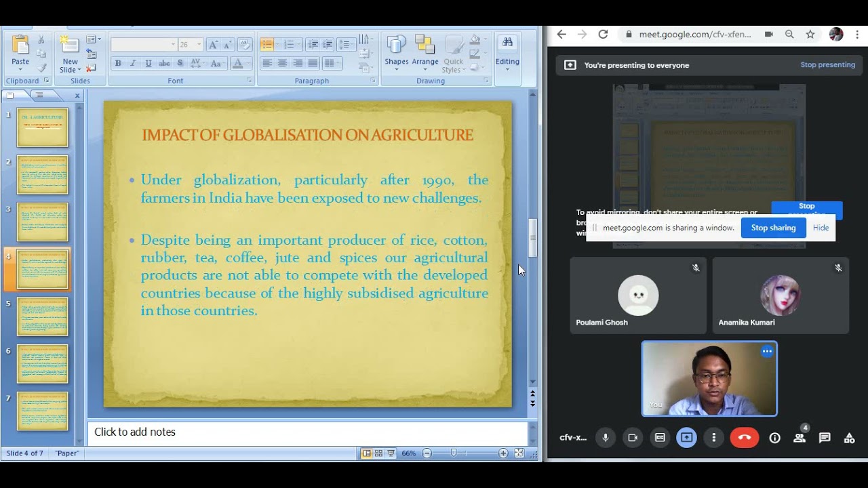Open Meet chat with everyone icon

(x=825, y=438)
